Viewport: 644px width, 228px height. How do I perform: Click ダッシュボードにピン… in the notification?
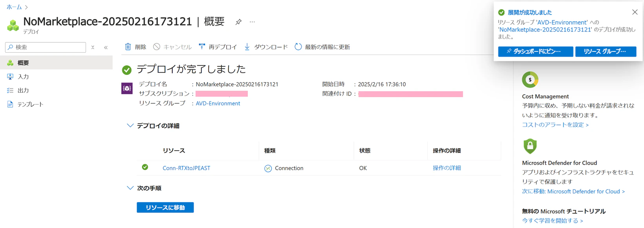(x=536, y=51)
